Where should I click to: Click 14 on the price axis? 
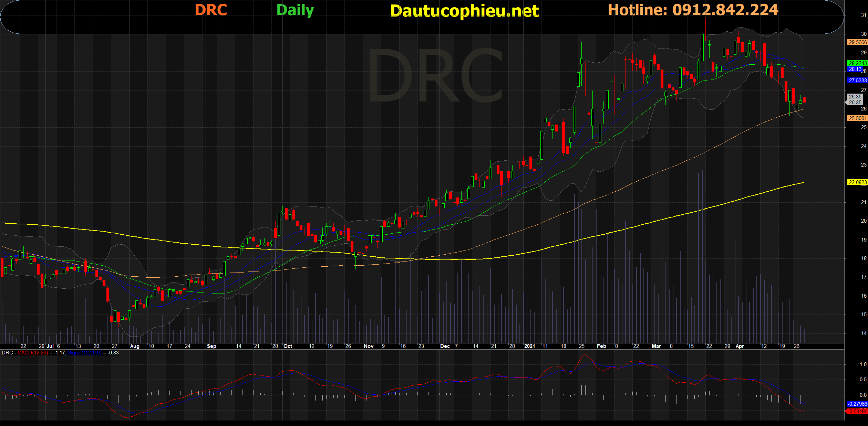pos(864,333)
